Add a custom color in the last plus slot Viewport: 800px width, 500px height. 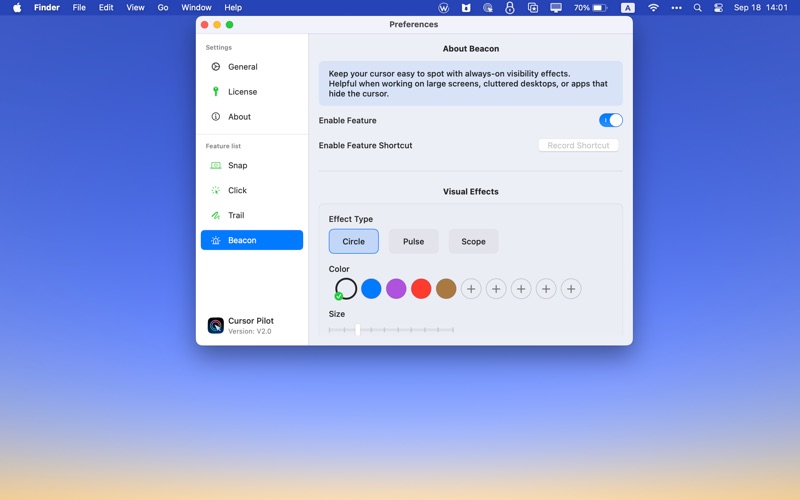tap(571, 289)
